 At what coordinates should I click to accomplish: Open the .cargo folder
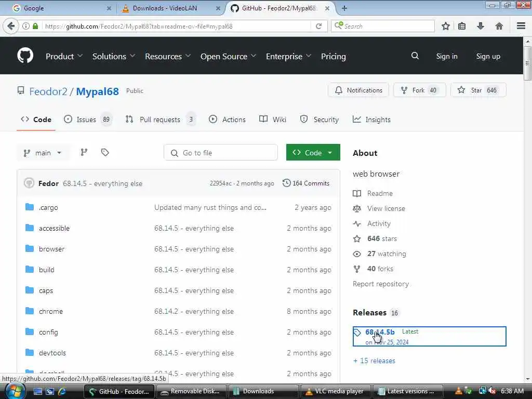point(48,208)
